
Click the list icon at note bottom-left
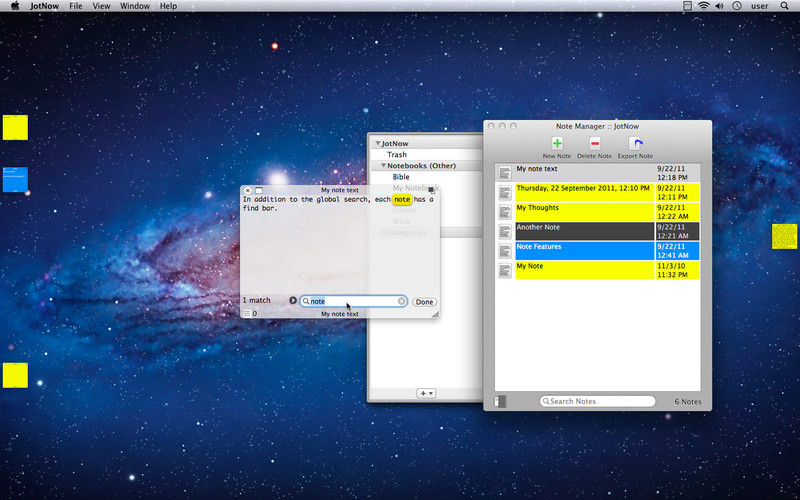click(247, 314)
